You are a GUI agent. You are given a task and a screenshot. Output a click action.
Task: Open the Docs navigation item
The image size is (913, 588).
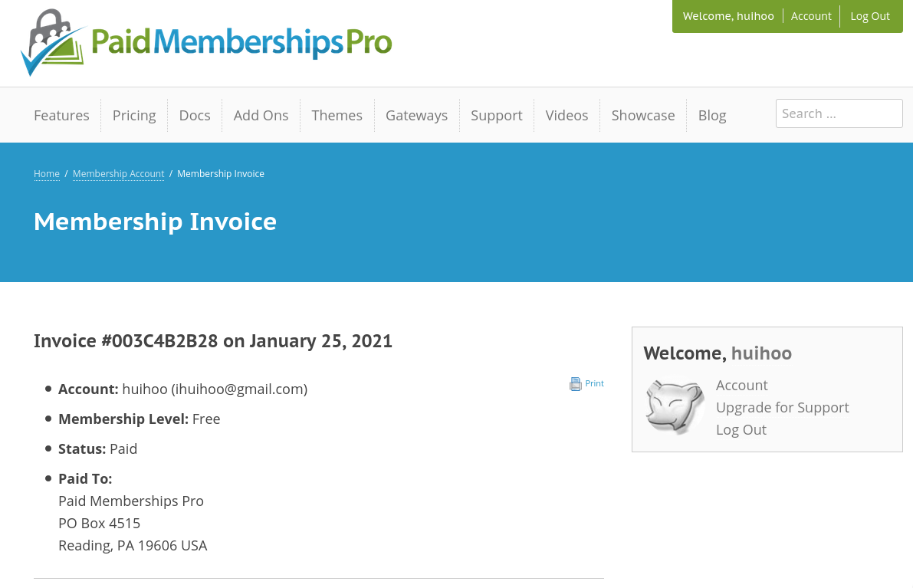195,115
